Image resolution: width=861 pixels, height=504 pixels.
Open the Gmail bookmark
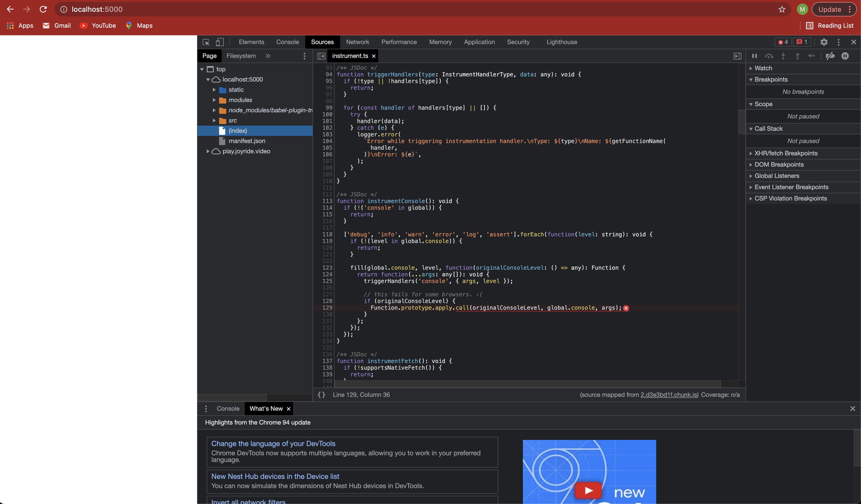[57, 26]
